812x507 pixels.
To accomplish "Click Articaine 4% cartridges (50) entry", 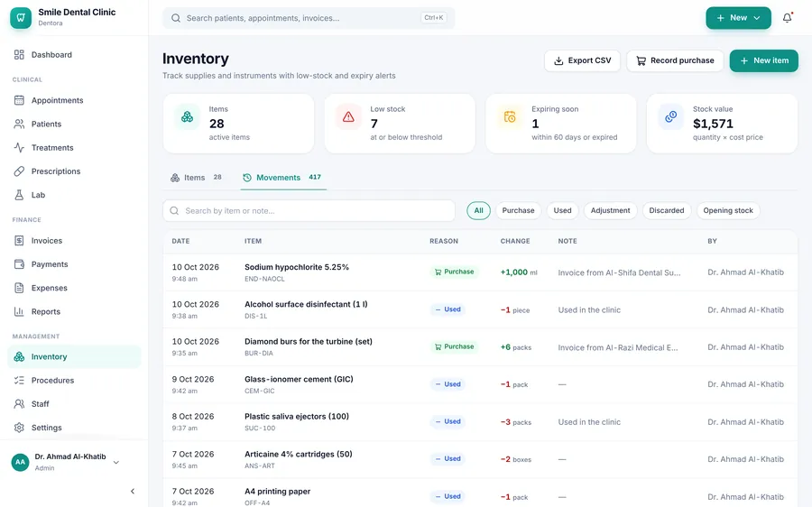I will pos(299,454).
